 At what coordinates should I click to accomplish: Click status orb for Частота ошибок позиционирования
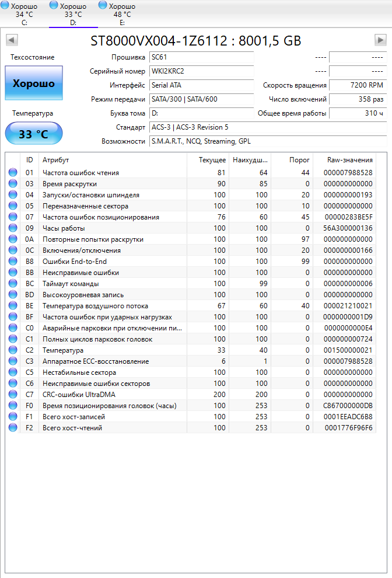(x=13, y=217)
